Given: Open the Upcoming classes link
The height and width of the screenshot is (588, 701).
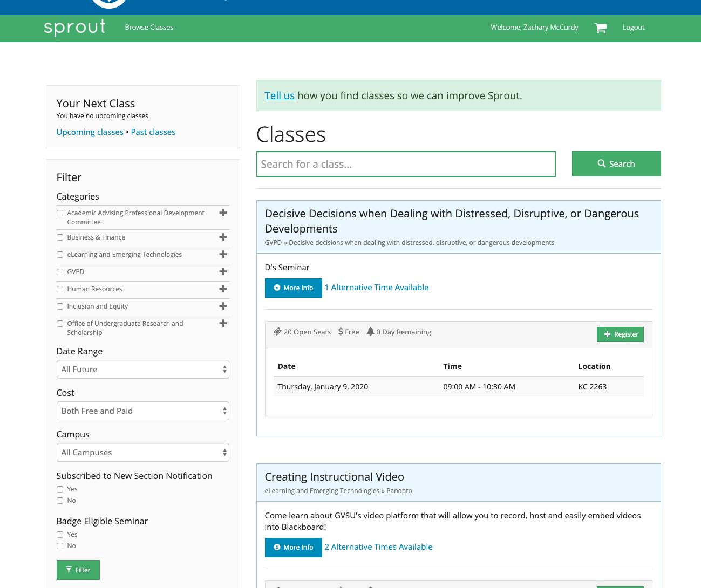Looking at the screenshot, I should (90, 132).
